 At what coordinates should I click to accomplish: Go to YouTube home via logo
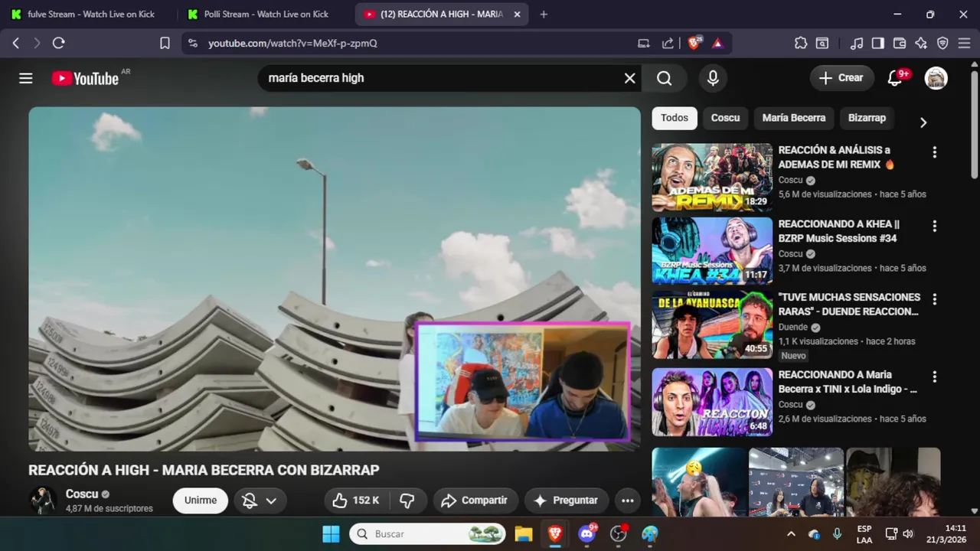click(85, 78)
